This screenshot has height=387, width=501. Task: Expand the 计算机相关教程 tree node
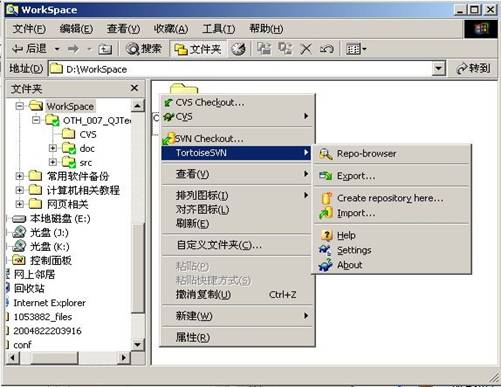coord(20,190)
